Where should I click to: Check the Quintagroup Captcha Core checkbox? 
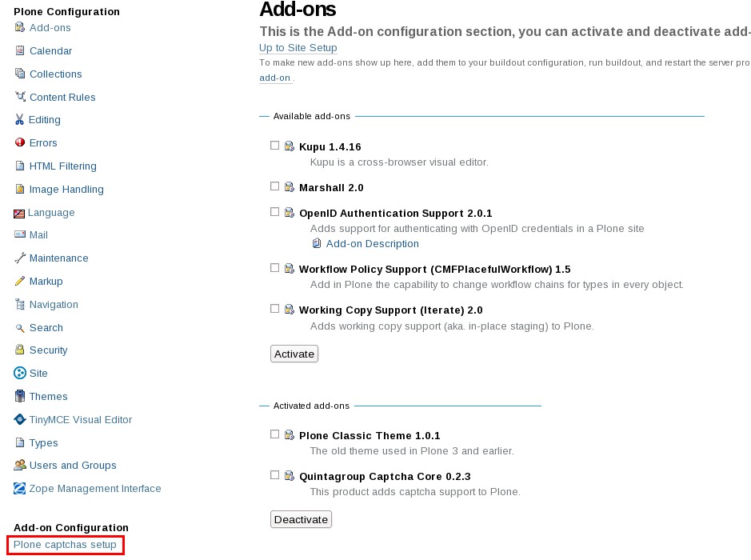click(274, 474)
